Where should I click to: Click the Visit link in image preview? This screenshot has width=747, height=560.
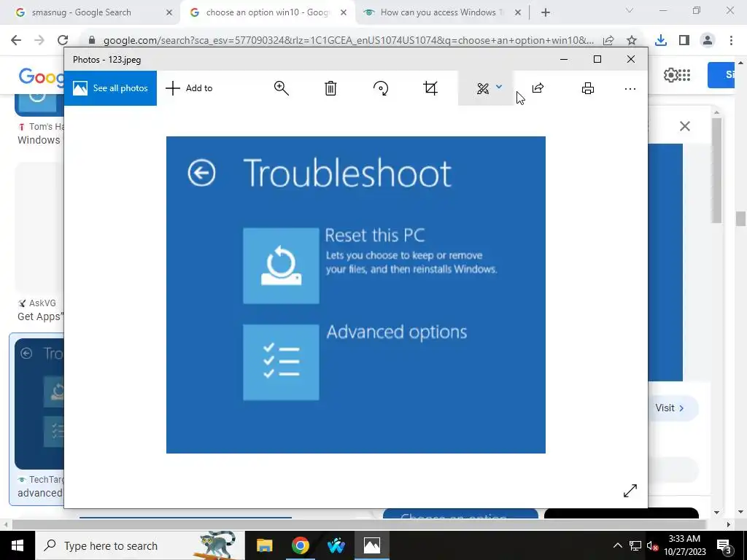pyautogui.click(x=670, y=408)
